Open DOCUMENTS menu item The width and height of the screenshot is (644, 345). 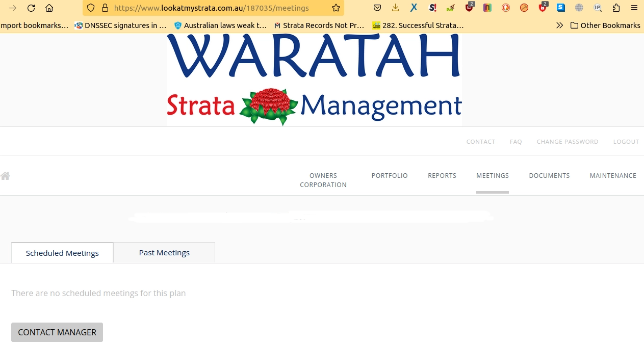549,175
